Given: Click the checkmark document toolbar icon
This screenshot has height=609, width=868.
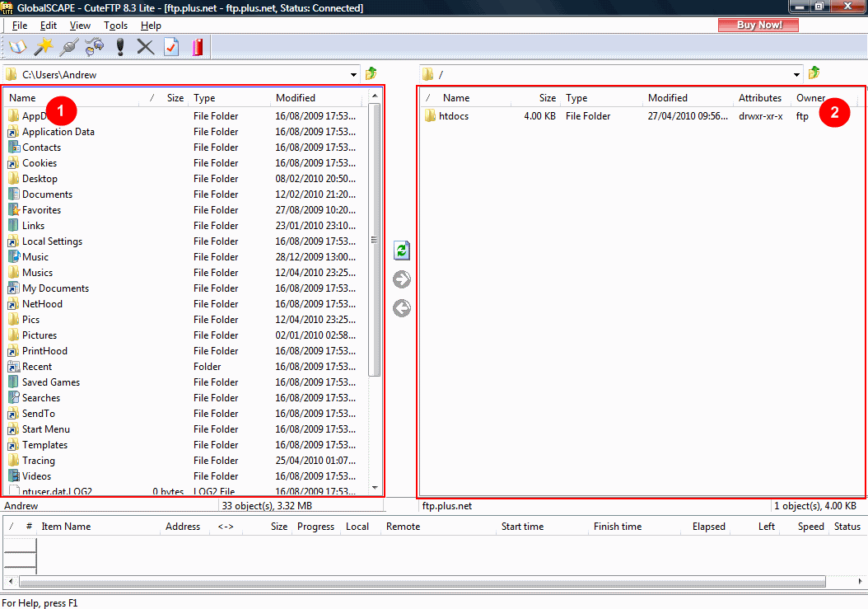Looking at the screenshot, I should point(171,47).
